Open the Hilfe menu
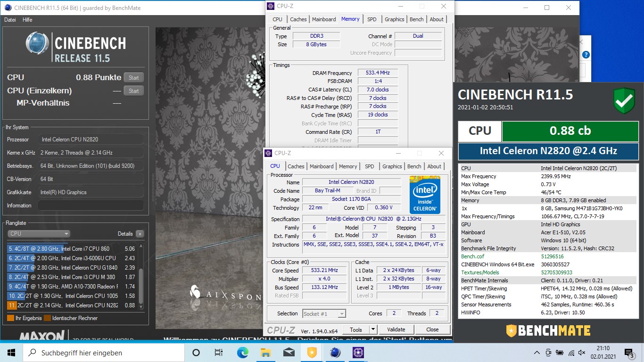Screen dimensions: 644x362 pos(27,20)
